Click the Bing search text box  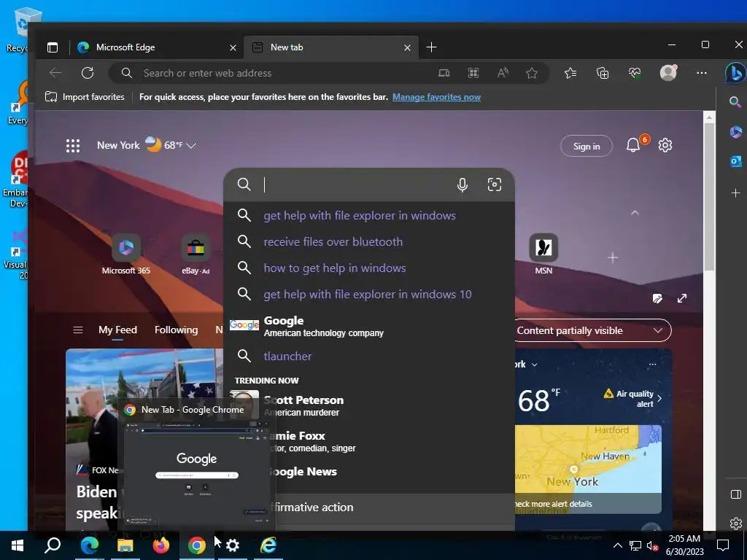[357, 184]
